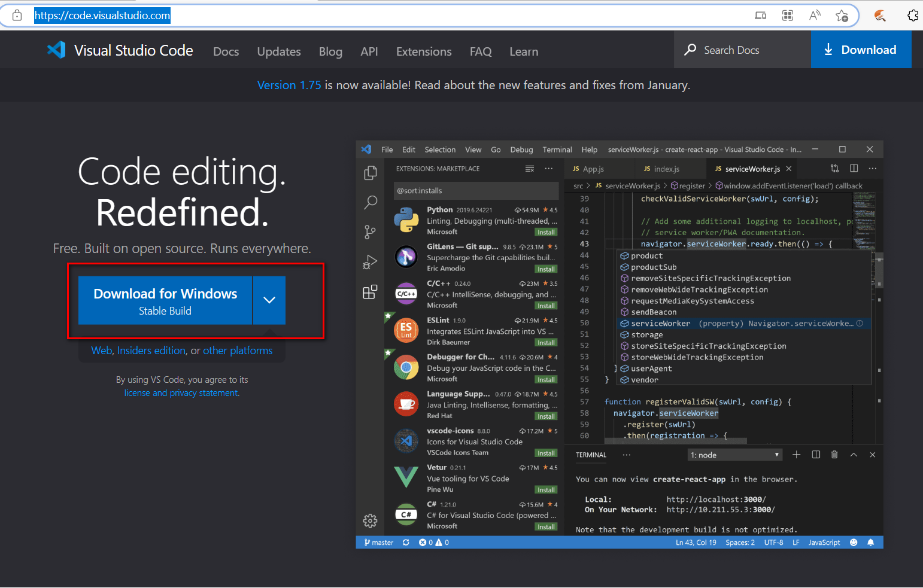
Task: Click Split Editor icon in editor toolbar
Action: tap(854, 169)
